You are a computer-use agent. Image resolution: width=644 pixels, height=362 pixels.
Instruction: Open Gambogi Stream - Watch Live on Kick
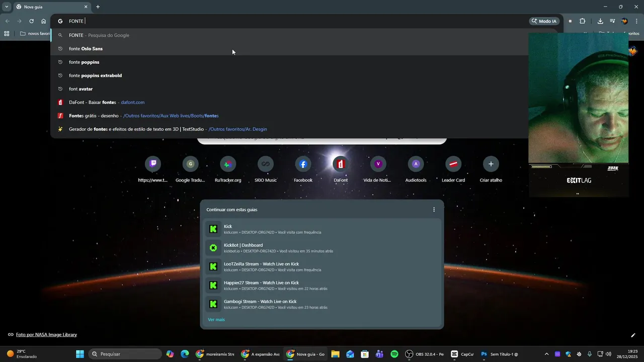point(322,304)
